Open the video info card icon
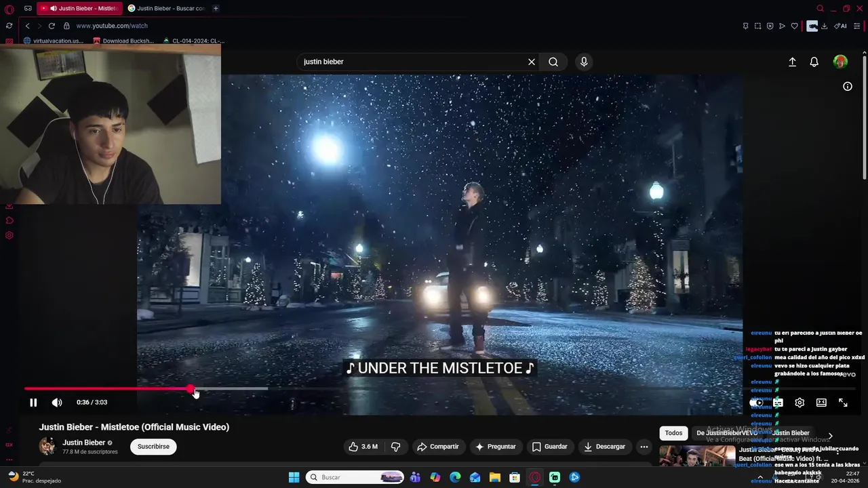 point(848,86)
